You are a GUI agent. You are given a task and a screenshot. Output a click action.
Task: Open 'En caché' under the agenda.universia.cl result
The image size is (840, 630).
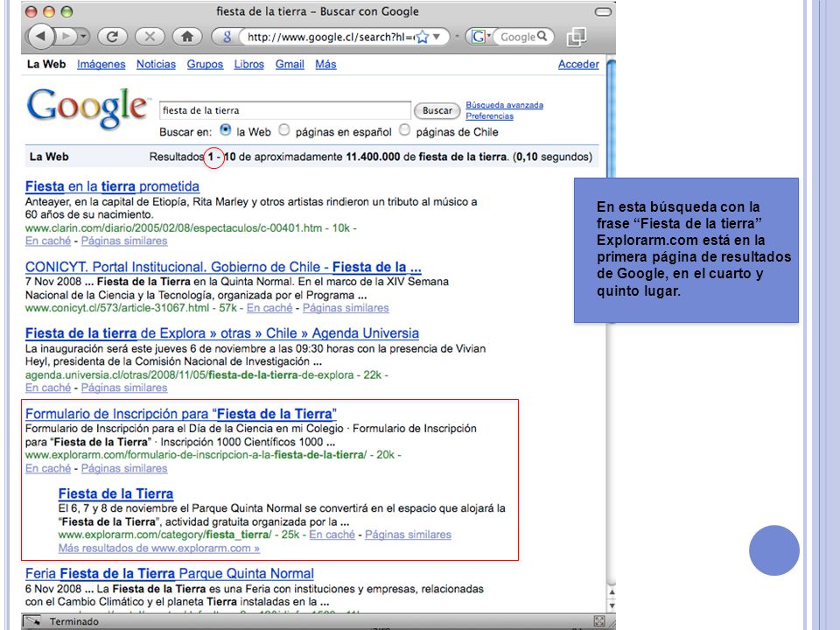click(48, 388)
